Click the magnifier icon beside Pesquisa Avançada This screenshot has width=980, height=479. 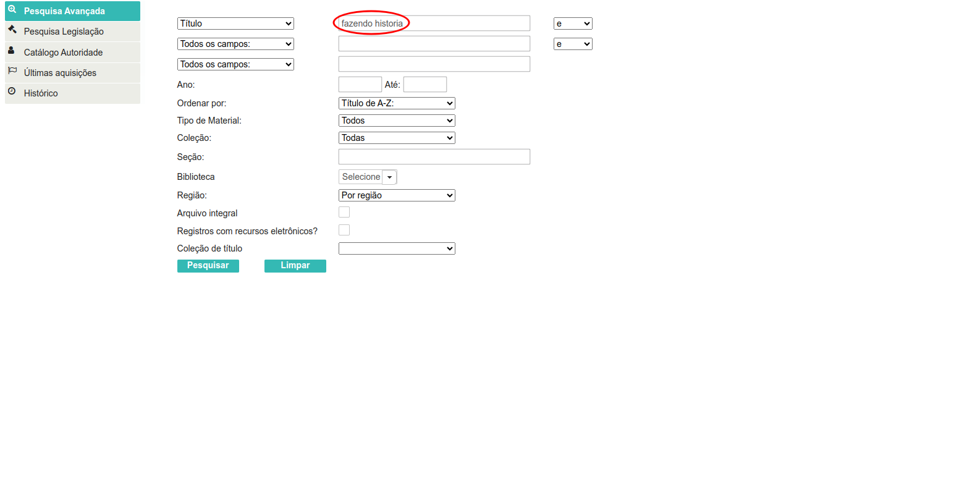[x=12, y=9]
